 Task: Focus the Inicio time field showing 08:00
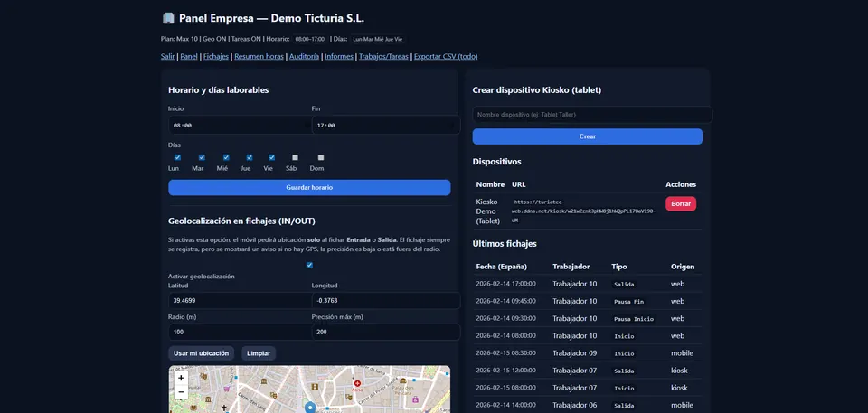coord(240,125)
